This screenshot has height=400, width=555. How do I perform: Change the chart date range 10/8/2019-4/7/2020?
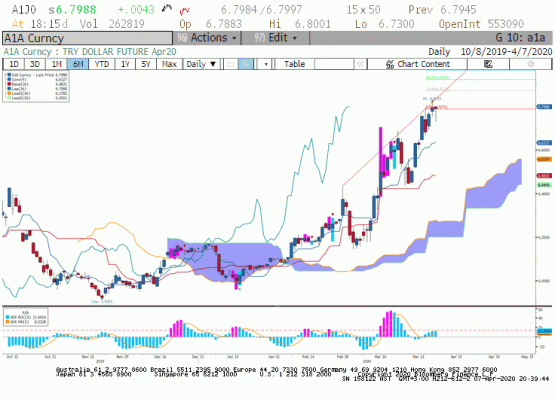point(506,52)
